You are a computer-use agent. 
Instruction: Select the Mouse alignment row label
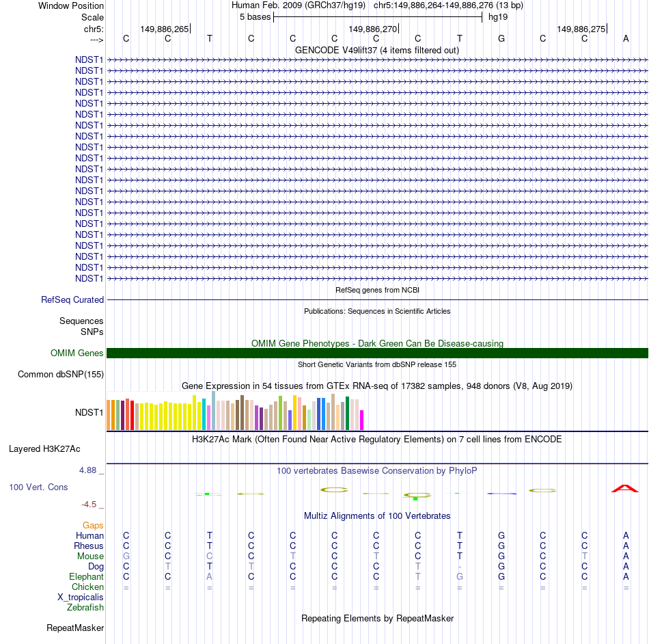[x=90, y=556]
